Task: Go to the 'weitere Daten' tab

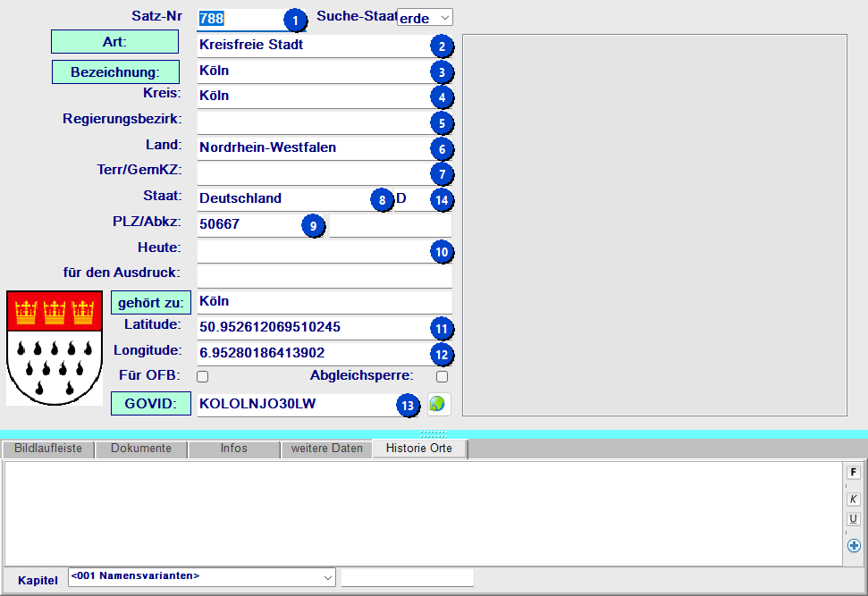Action: [326, 449]
